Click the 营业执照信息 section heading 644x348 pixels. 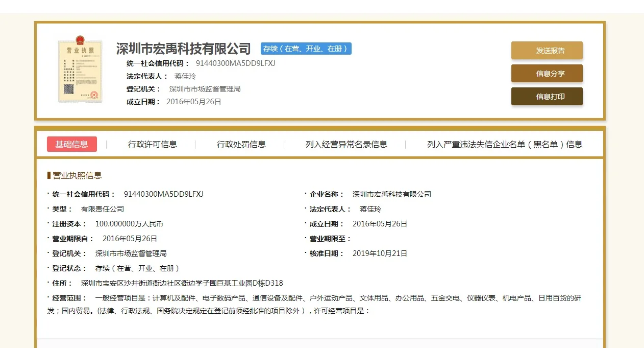tap(77, 175)
